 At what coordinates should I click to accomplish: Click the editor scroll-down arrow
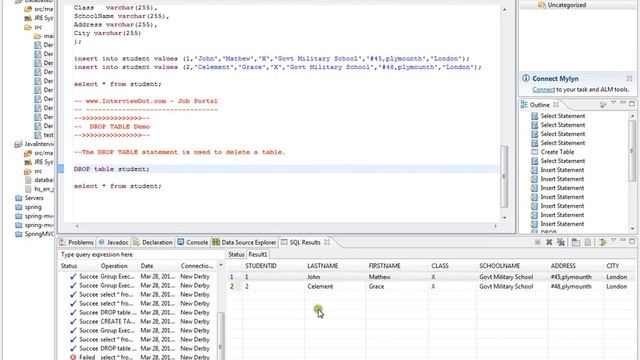(504, 218)
